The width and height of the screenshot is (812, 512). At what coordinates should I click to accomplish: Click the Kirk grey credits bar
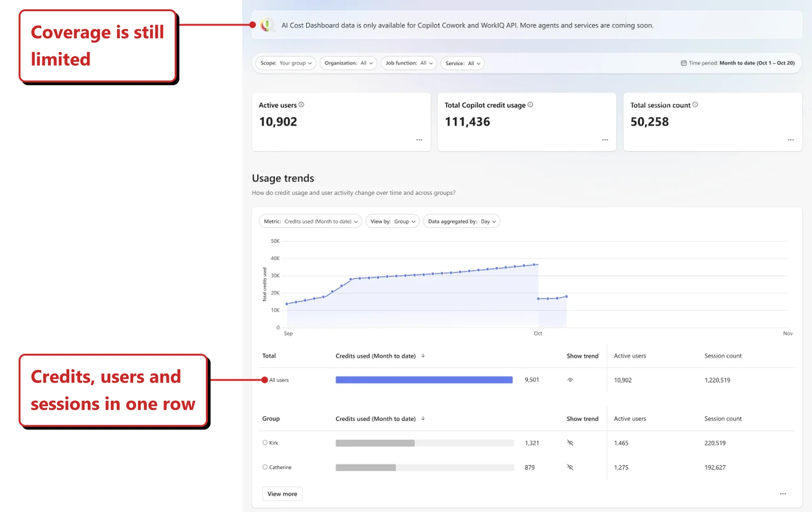pos(375,443)
